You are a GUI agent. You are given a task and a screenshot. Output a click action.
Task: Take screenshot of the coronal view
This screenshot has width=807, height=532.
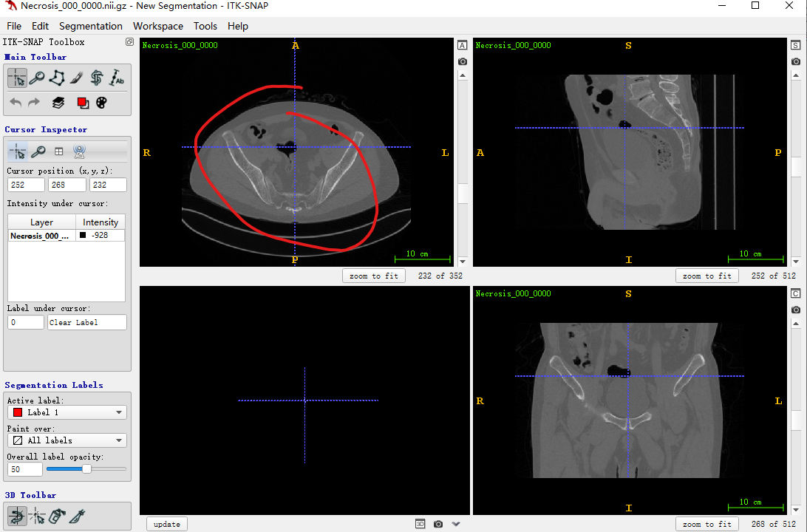pyautogui.click(x=796, y=310)
